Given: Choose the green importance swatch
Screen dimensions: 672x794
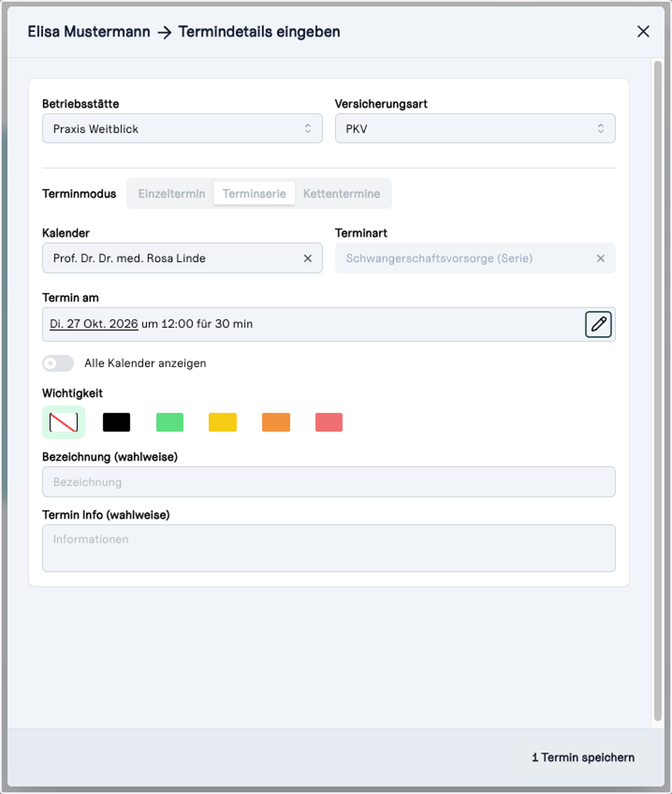Looking at the screenshot, I should (x=170, y=422).
